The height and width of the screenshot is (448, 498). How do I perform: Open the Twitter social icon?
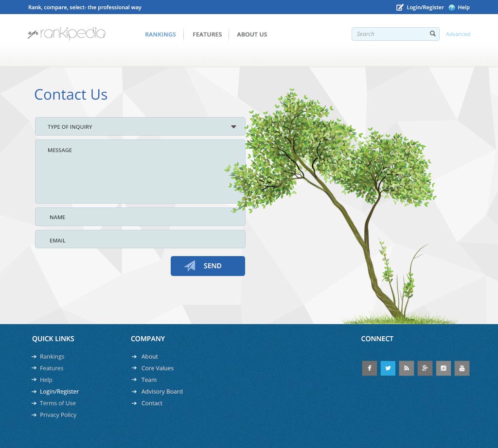pyautogui.click(x=388, y=368)
